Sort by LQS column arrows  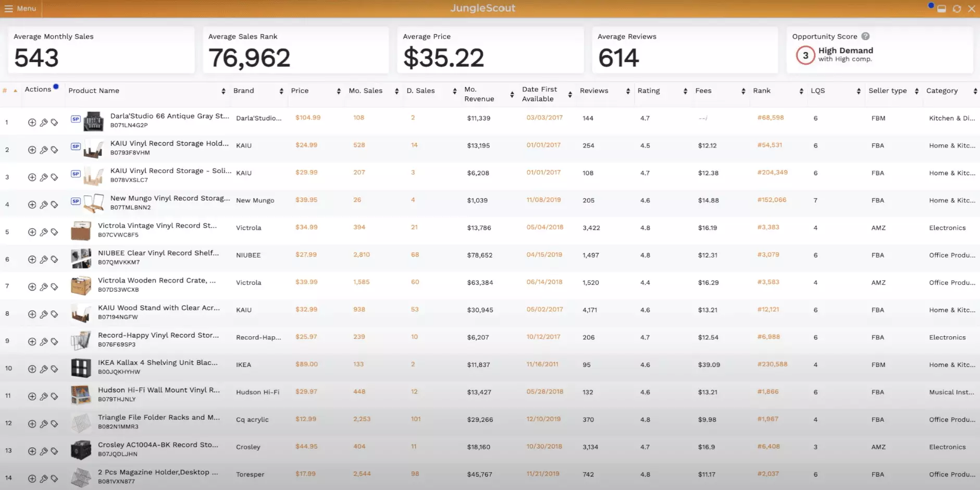pos(859,91)
